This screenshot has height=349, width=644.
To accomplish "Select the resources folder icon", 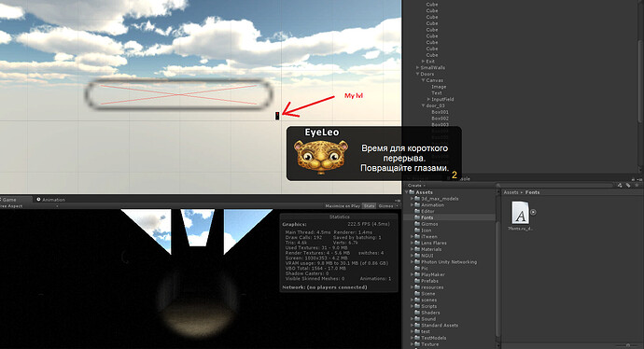I will point(417,287).
